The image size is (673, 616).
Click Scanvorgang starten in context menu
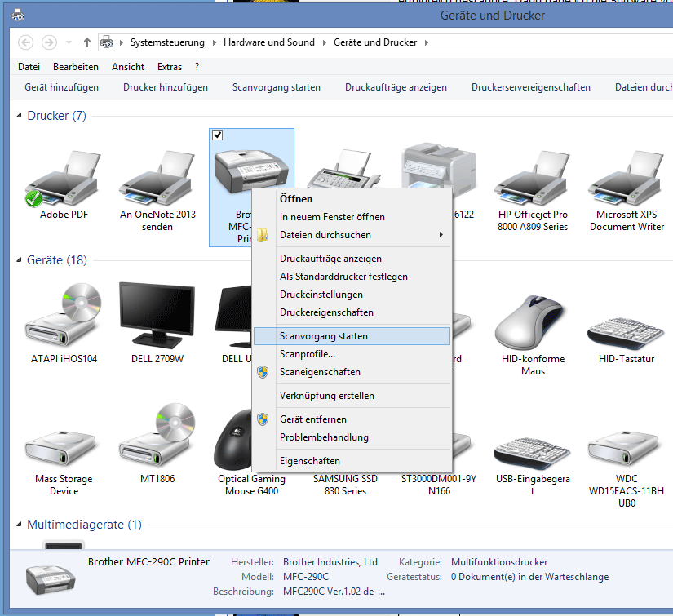[352, 336]
